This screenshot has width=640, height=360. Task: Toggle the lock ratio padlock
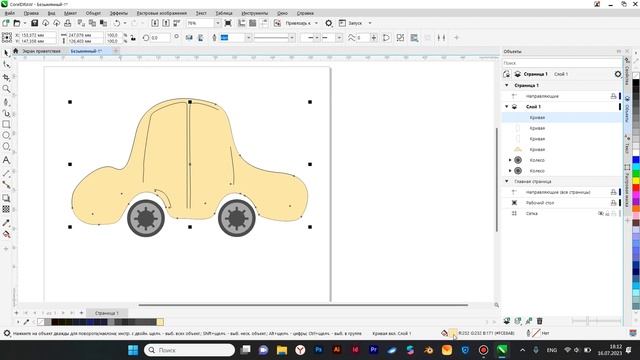tap(133, 38)
